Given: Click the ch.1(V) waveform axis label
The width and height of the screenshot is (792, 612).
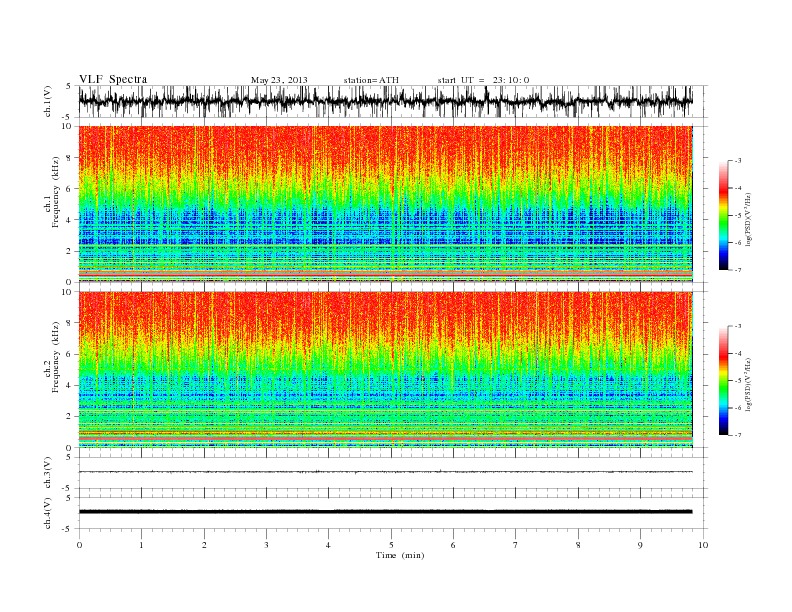Looking at the screenshot, I should tap(48, 101).
